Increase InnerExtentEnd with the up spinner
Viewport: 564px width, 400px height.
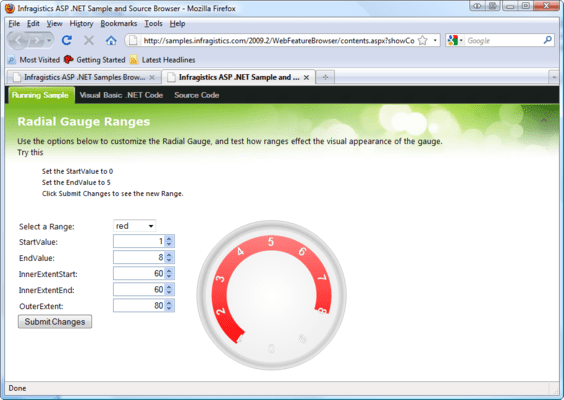click(x=169, y=286)
